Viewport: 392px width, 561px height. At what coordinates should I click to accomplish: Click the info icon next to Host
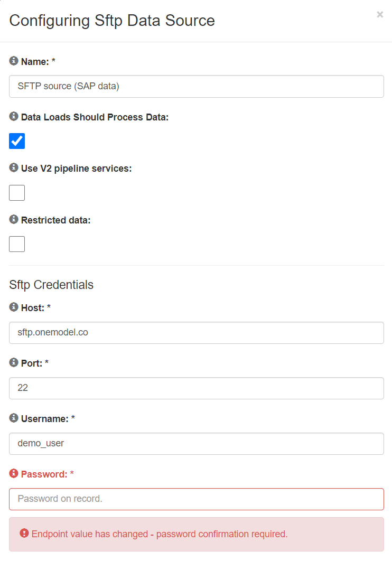pos(14,306)
